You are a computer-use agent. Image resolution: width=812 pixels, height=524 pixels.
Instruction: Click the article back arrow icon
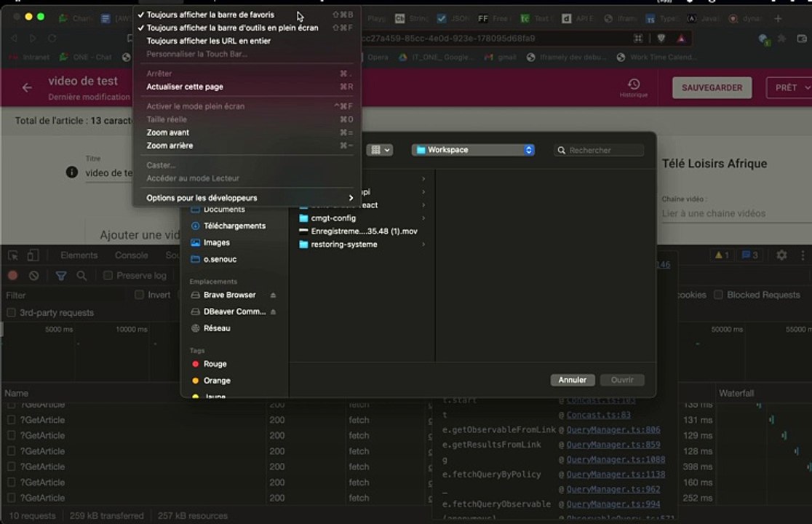[27, 87]
